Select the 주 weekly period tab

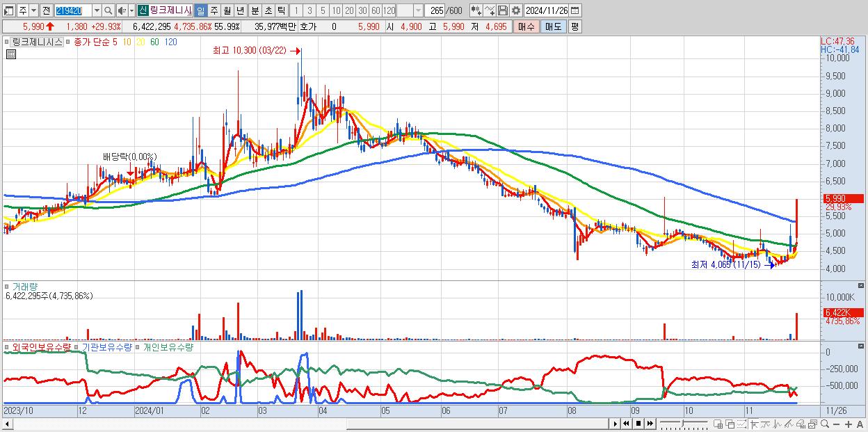click(214, 10)
